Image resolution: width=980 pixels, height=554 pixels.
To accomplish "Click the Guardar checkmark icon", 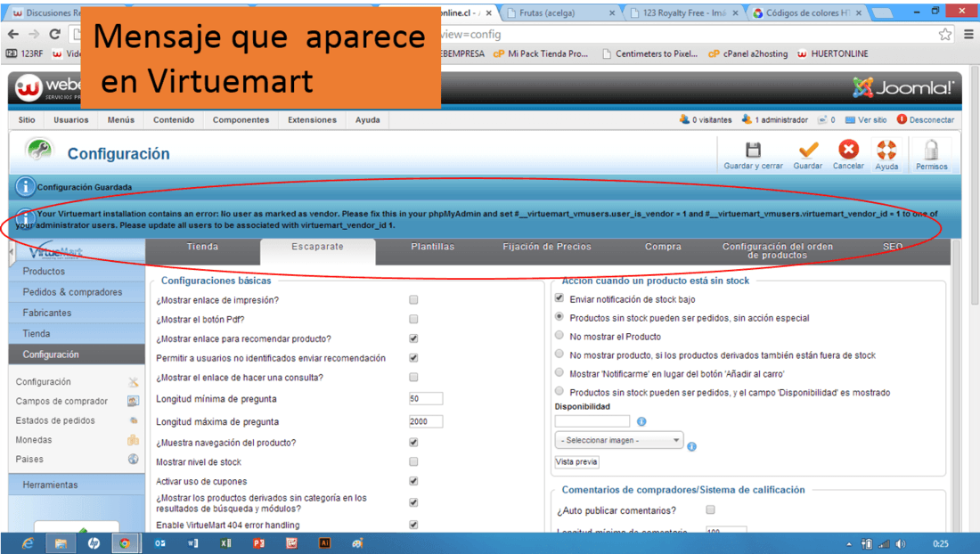I will [808, 150].
